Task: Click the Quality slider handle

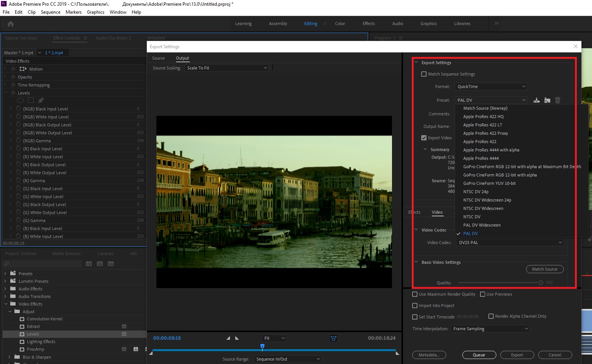Action: coord(540,282)
